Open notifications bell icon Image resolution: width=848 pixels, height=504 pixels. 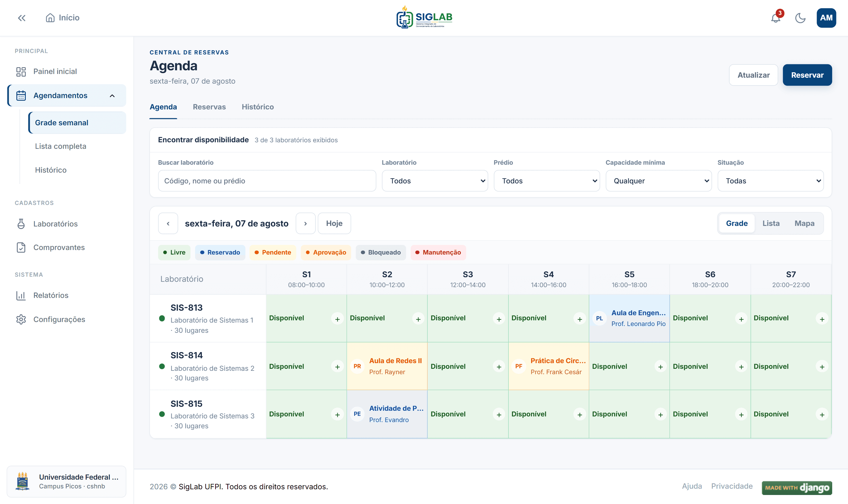776,18
